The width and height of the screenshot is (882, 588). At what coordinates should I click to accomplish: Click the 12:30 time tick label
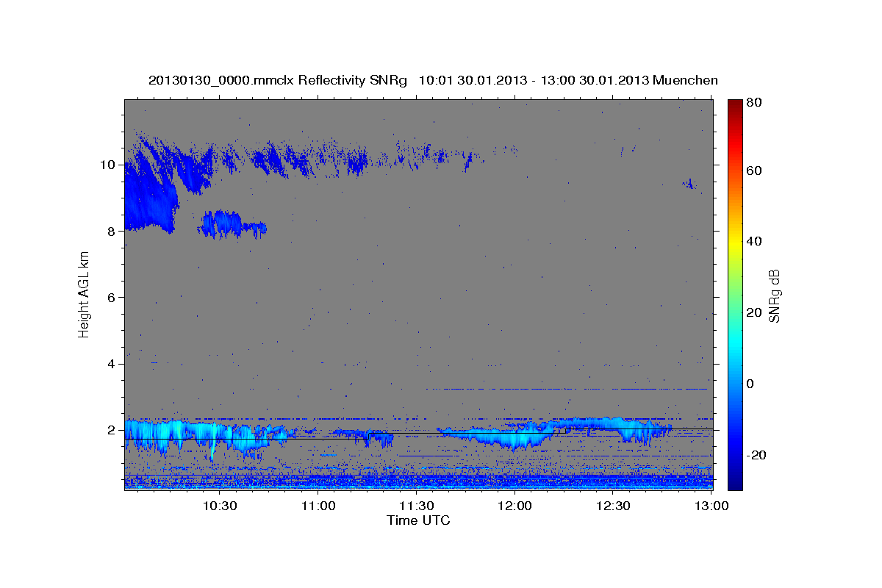[613, 506]
